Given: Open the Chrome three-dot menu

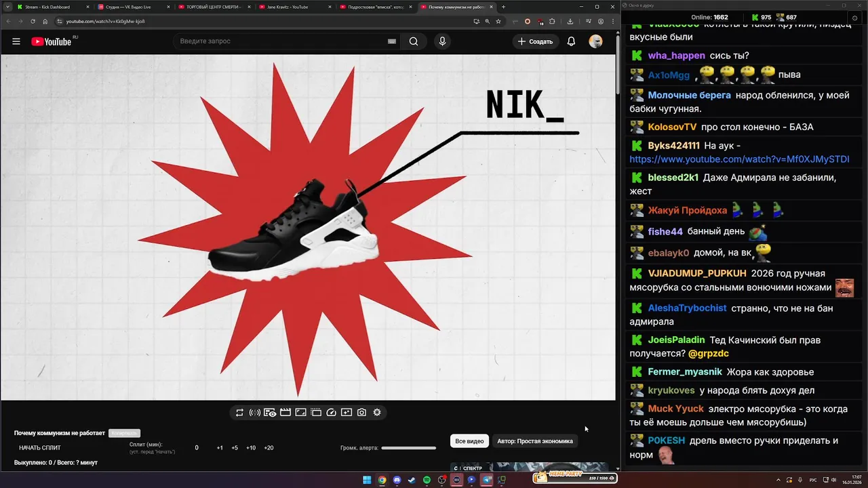Looking at the screenshot, I should (612, 21).
